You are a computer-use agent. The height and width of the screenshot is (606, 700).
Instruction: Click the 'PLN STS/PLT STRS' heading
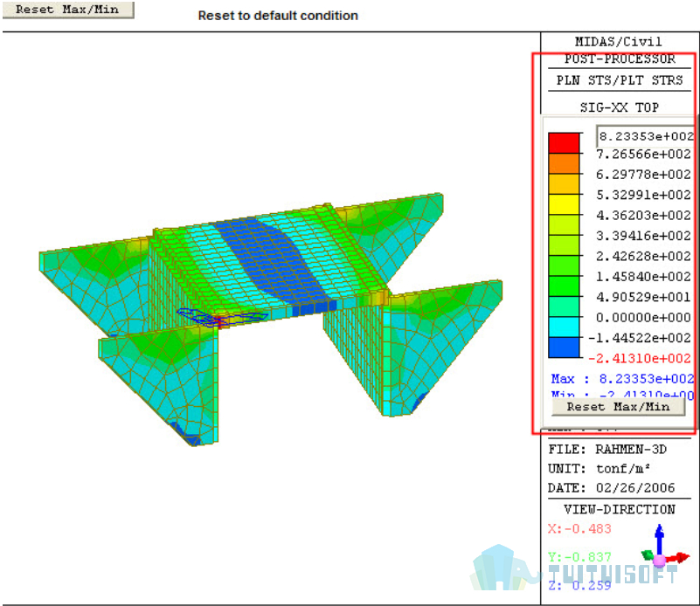coord(620,80)
